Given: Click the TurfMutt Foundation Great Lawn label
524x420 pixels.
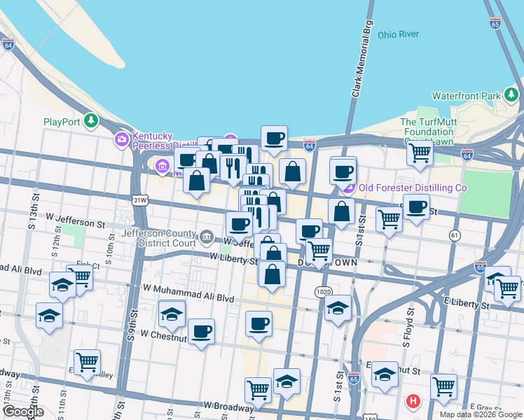Looking at the screenshot, I should 429,132.
